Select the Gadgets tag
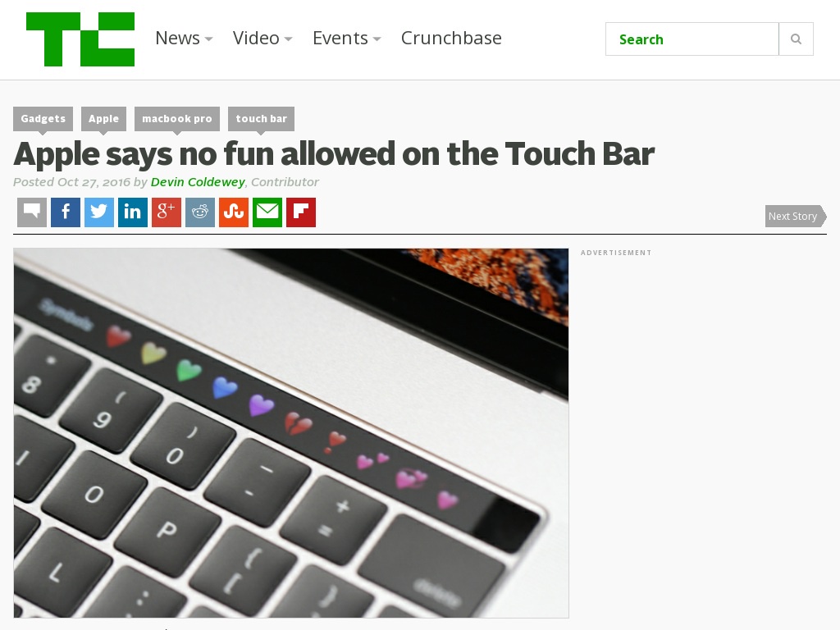 point(43,119)
